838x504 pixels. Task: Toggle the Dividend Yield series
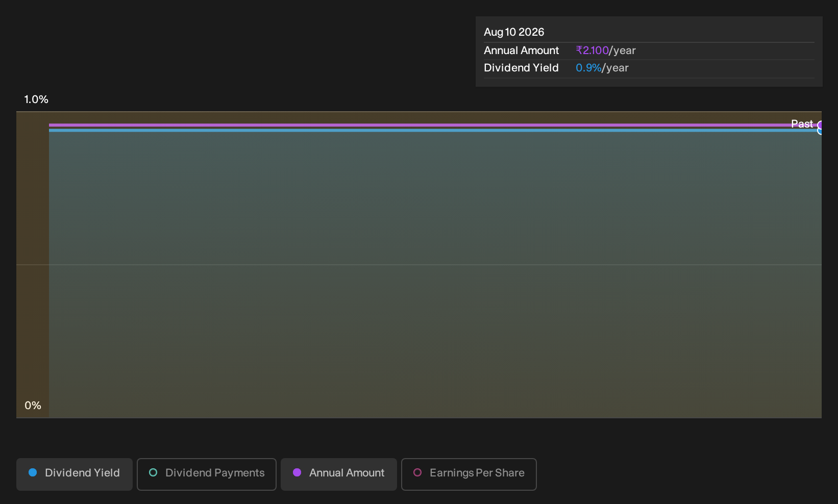click(x=75, y=474)
